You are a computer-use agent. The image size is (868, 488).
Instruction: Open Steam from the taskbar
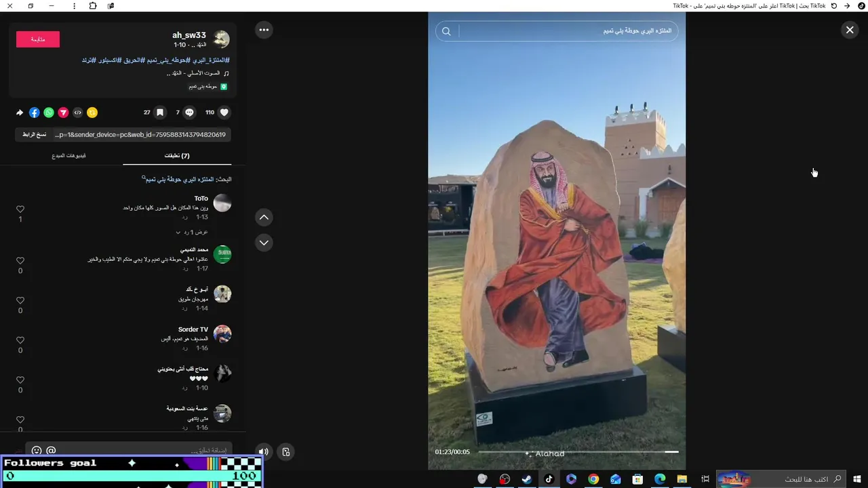coord(527,479)
